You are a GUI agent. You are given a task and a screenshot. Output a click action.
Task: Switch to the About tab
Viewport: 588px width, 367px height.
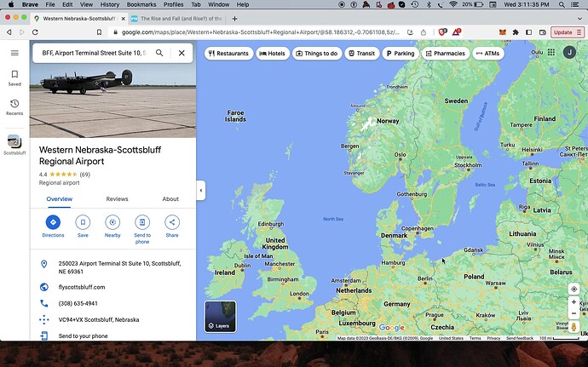click(x=170, y=199)
